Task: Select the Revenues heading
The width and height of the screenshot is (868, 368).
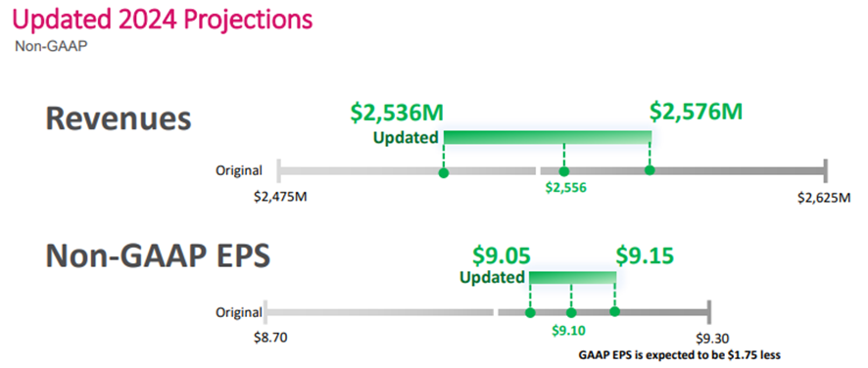Action: click(x=118, y=119)
